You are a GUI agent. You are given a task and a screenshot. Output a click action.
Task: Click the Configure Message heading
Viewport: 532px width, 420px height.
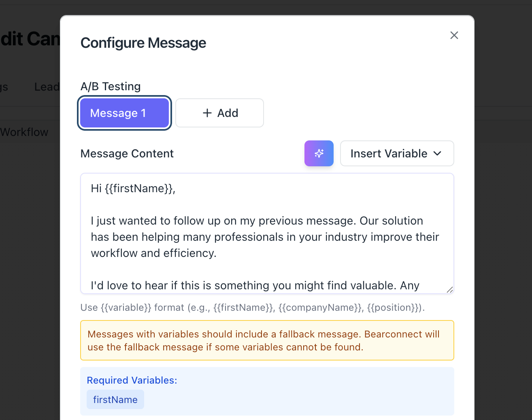[x=143, y=43]
